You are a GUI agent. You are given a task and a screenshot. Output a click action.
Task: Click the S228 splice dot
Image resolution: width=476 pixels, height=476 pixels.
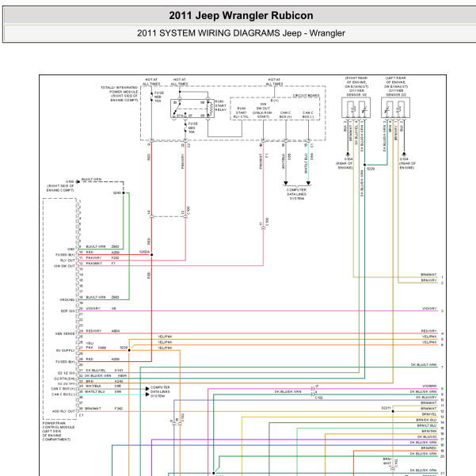click(129, 350)
